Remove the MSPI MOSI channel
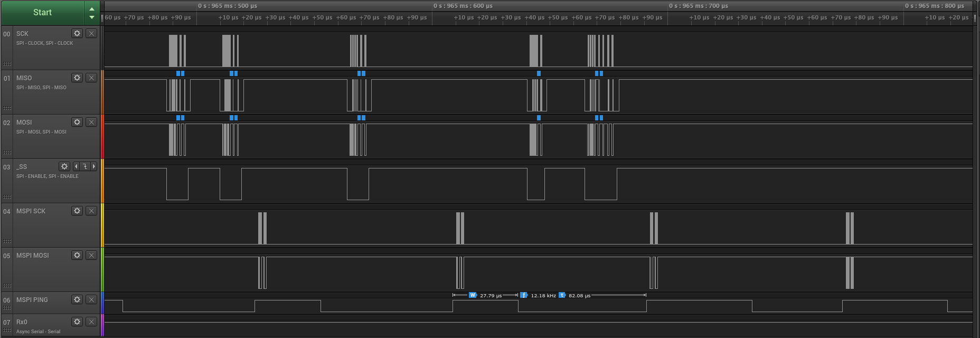The width and height of the screenshot is (980, 338). tap(91, 255)
